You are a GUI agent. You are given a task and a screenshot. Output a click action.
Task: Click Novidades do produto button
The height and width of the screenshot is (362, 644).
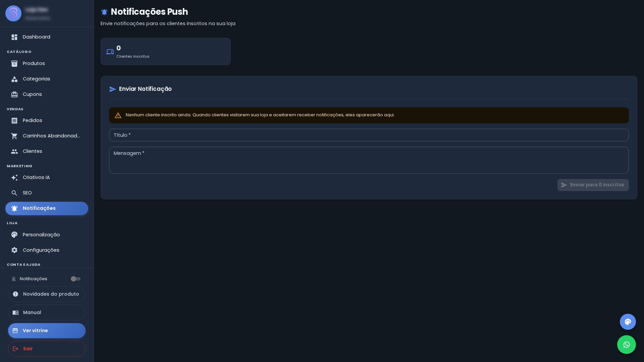[x=47, y=294]
